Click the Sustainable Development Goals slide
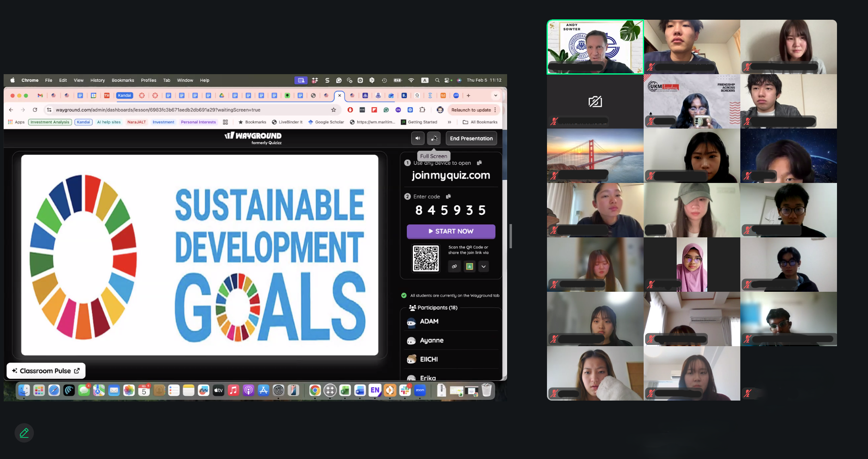 200,255
